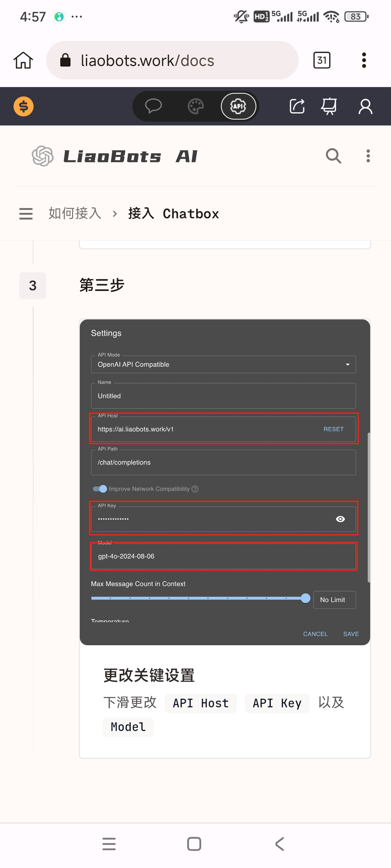Screen dimensions: 391x868
Task: Click the docs search magnifier icon
Action: tap(333, 156)
